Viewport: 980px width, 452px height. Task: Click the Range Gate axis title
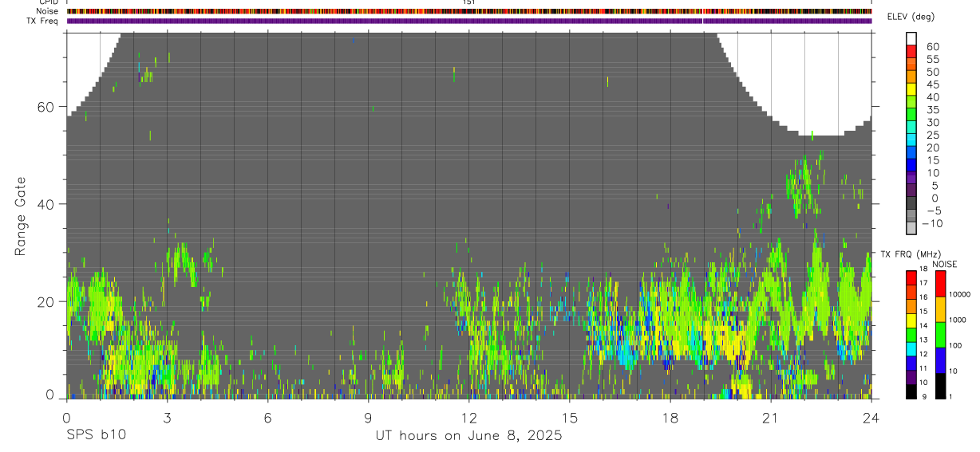[22, 217]
